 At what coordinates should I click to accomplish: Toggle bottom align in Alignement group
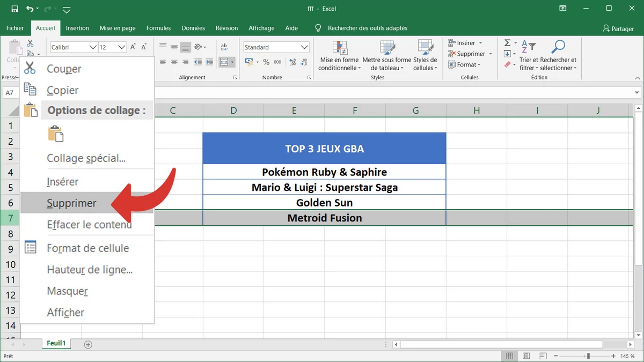[185, 47]
